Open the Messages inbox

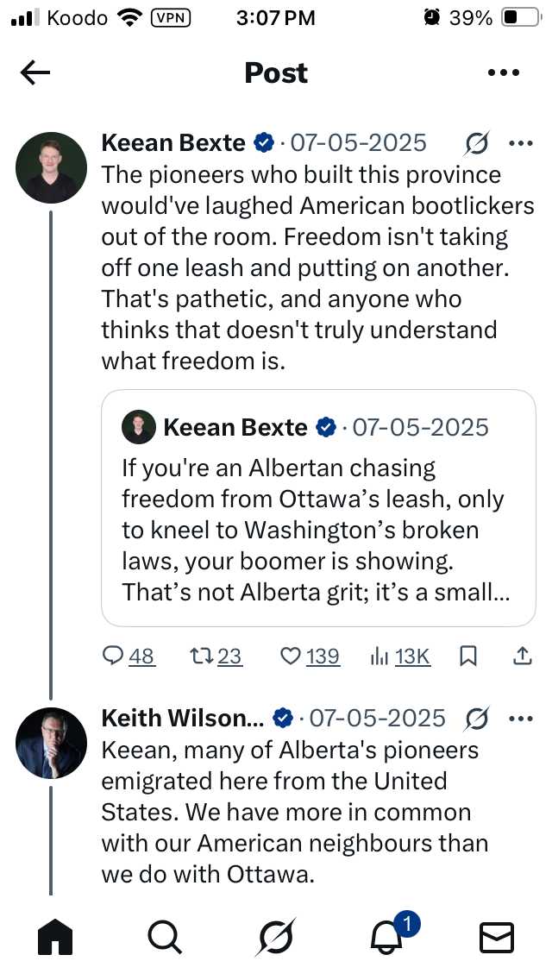(x=497, y=937)
